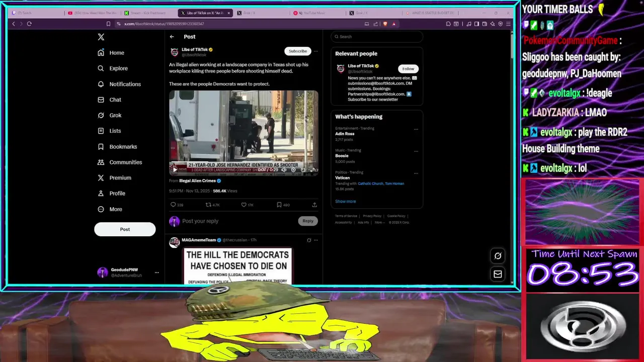Viewport: 644px width, 362px height.
Task: Click the X Search box
Action: (377, 37)
